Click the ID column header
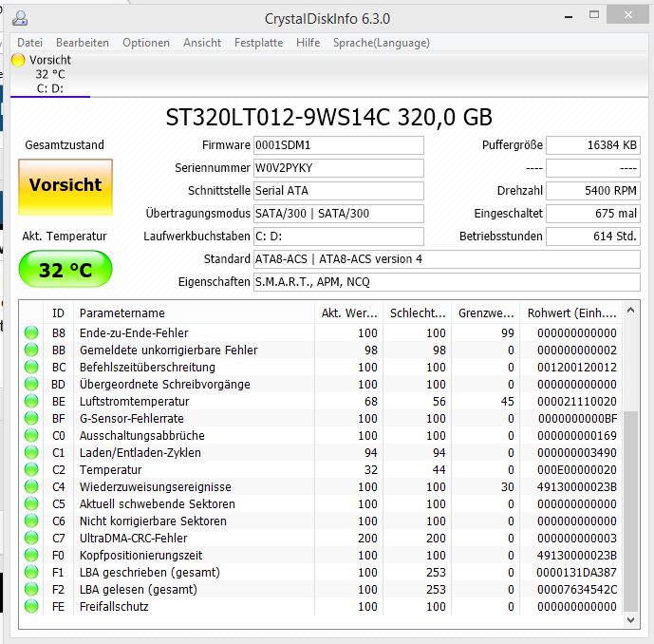 pos(58,313)
